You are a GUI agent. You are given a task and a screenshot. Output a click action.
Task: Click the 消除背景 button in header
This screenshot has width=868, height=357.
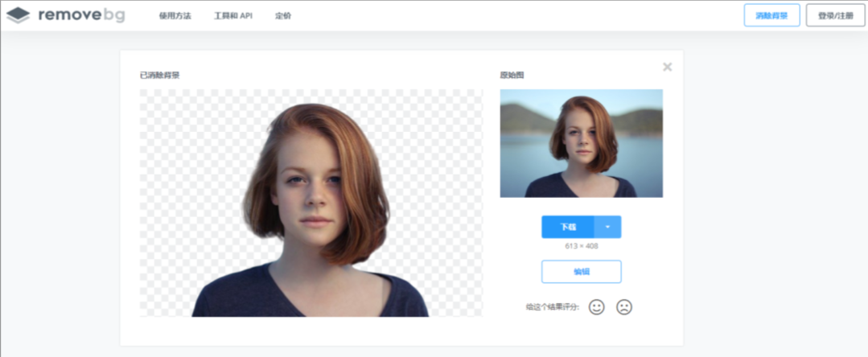771,15
